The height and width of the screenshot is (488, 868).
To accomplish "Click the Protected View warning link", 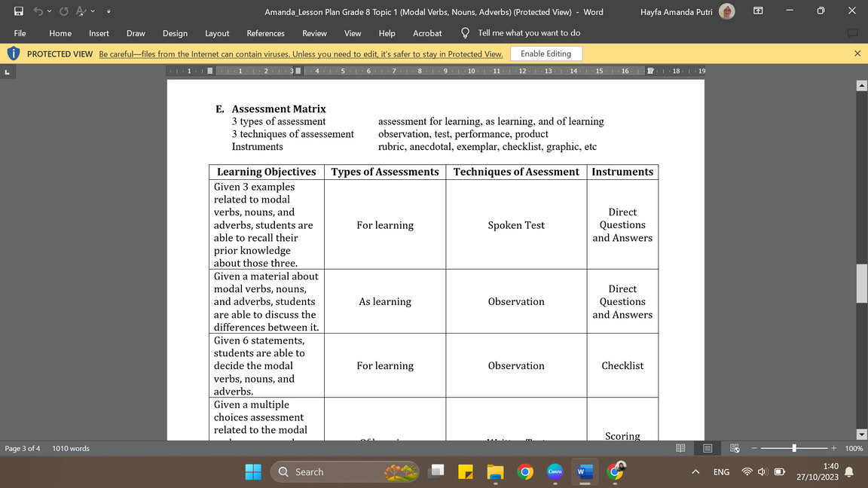I will point(301,54).
